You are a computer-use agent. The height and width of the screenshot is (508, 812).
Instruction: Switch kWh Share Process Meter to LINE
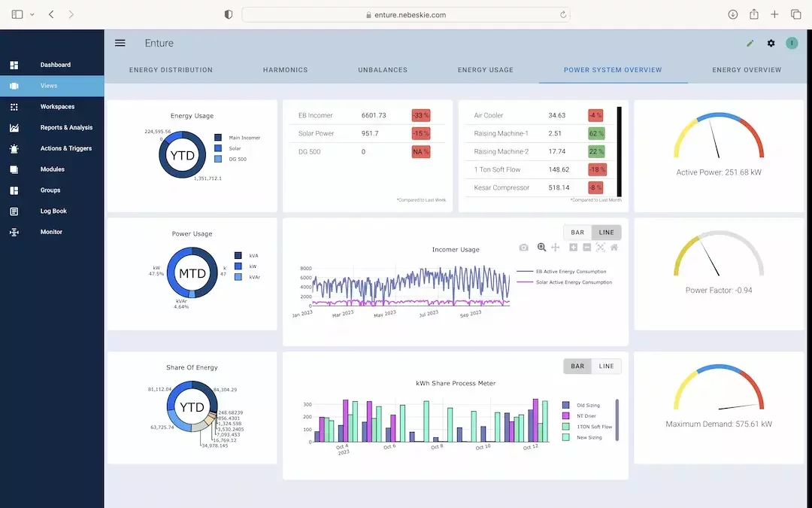point(606,367)
